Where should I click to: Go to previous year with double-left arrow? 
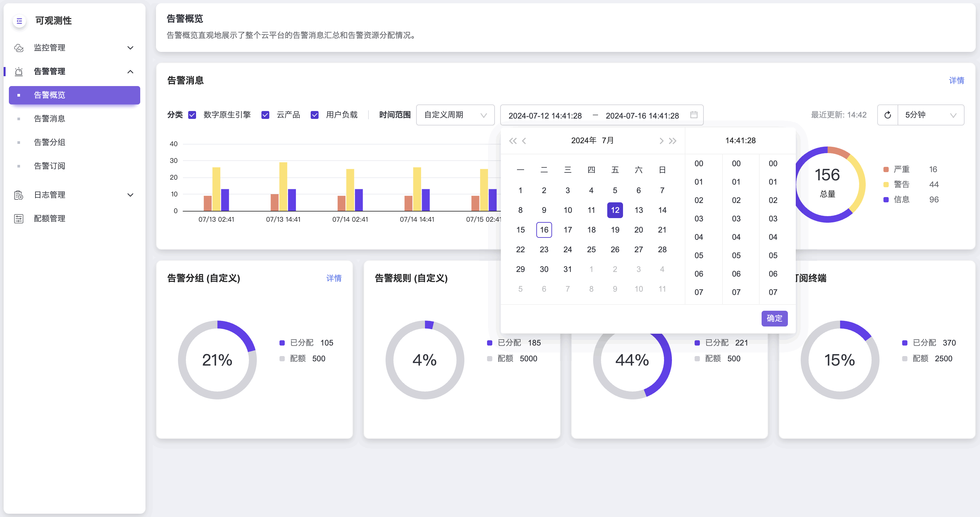(512, 141)
